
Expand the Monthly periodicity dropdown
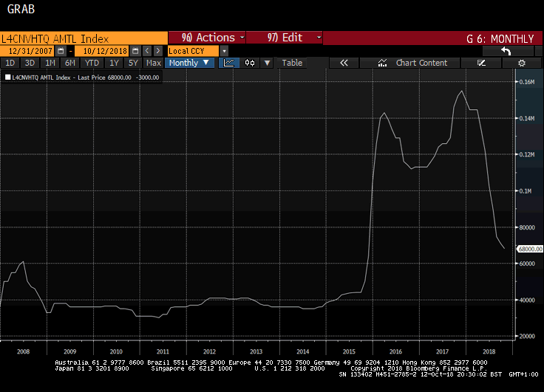point(189,63)
